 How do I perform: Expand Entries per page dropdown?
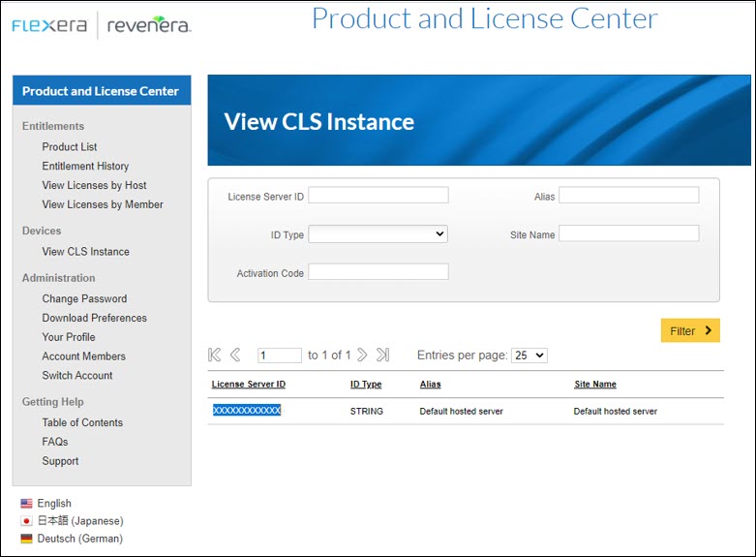point(529,356)
